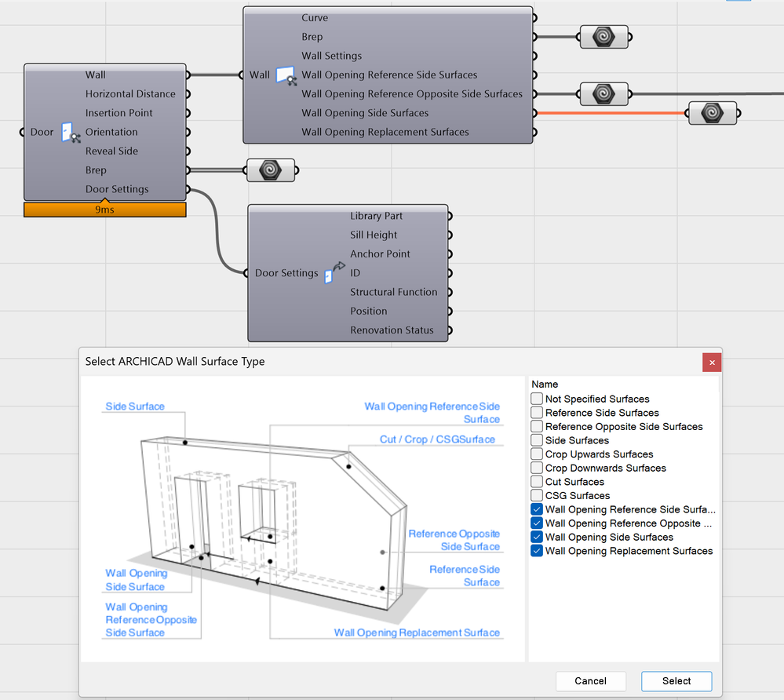Click the 9ms profiler bar under Door

(105, 210)
